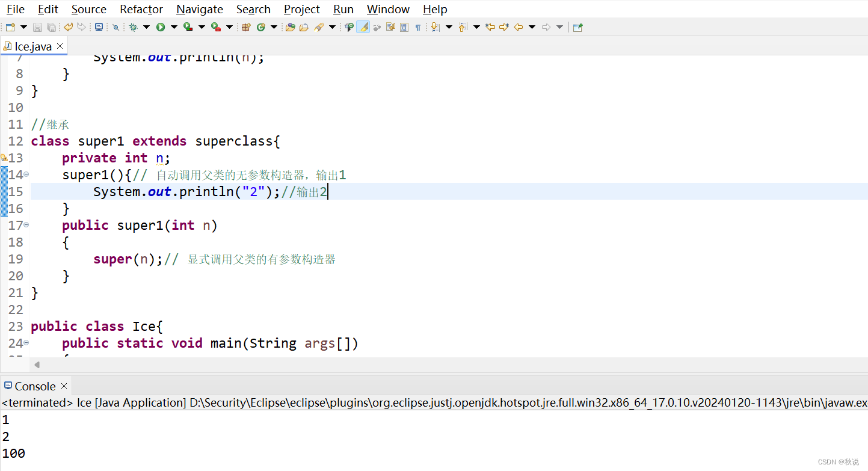Select the Ice.java editor tab

pyautogui.click(x=33, y=46)
